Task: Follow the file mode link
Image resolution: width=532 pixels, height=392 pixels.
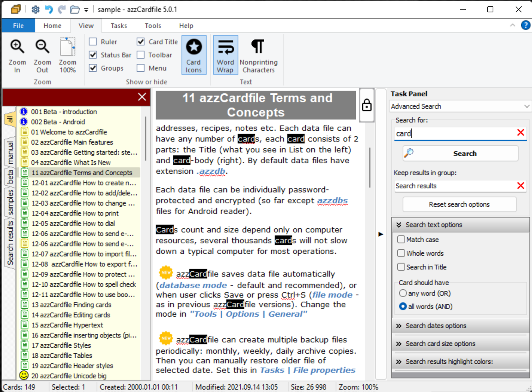Action: pyautogui.click(x=332, y=295)
